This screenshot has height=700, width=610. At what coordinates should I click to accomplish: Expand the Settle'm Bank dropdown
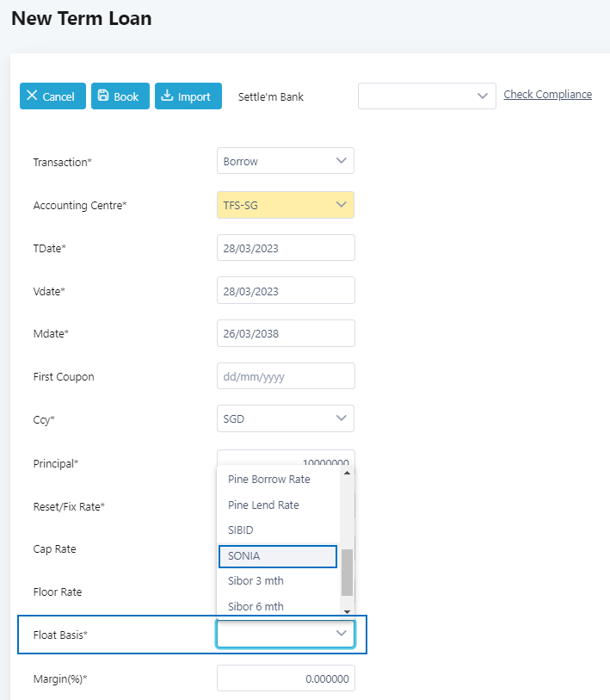[x=427, y=96]
